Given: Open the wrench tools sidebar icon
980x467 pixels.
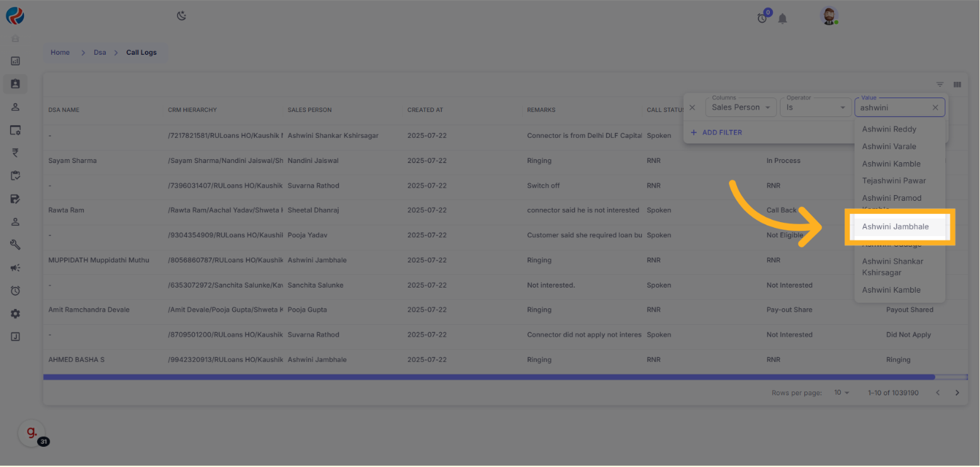Looking at the screenshot, I should click(16, 244).
